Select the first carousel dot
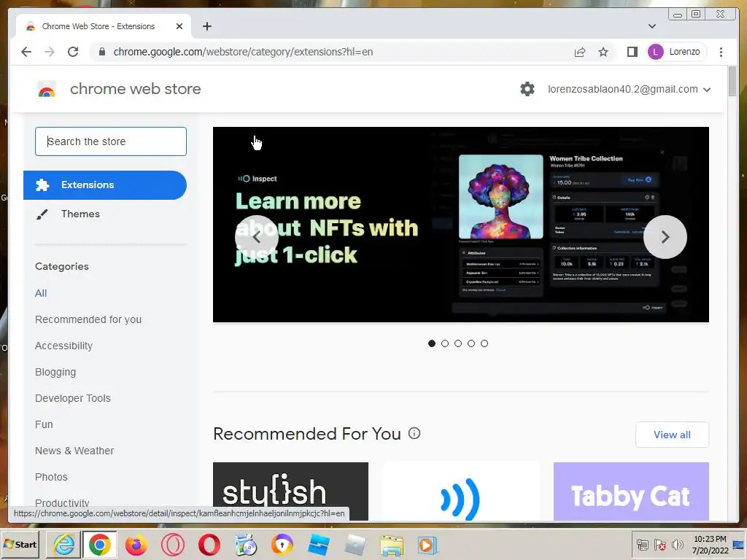The height and width of the screenshot is (560, 747). (432, 343)
